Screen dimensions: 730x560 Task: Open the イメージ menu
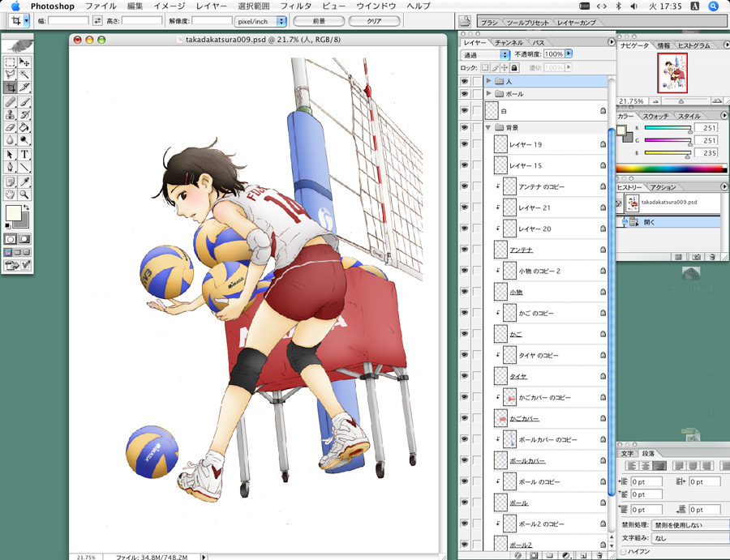(x=169, y=6)
